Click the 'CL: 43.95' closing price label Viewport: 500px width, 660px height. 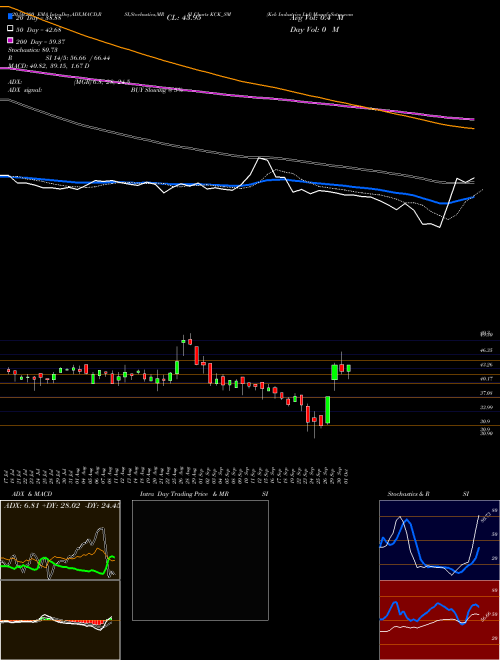184,18
